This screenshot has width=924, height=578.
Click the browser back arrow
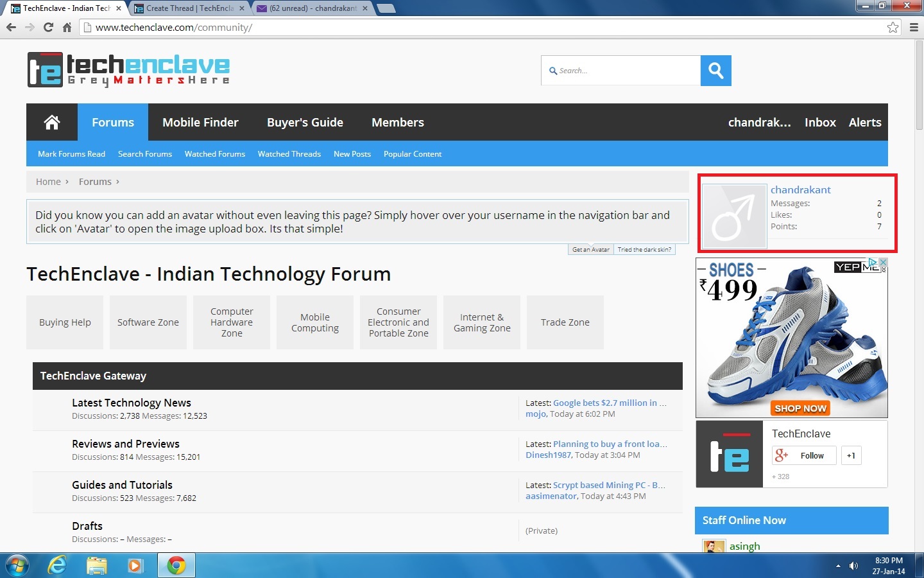[11, 27]
